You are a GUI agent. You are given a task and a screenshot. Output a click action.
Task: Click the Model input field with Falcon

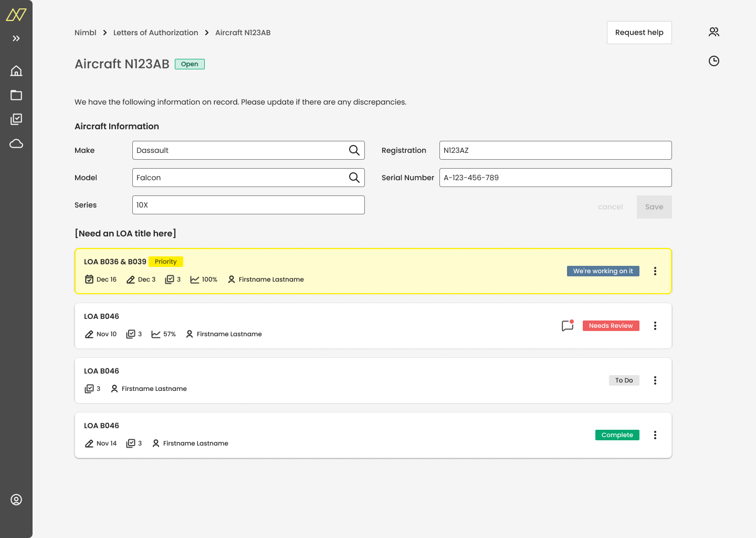tap(248, 178)
